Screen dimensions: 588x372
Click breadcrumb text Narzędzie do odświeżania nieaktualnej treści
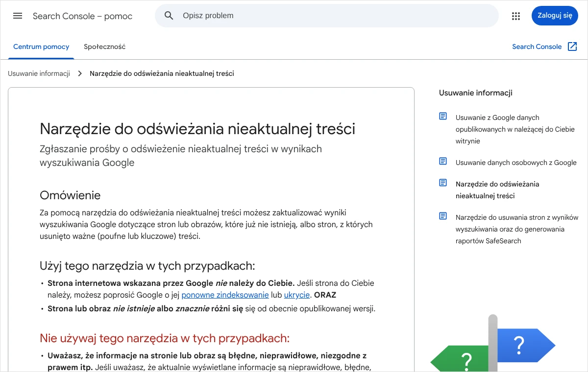point(162,73)
